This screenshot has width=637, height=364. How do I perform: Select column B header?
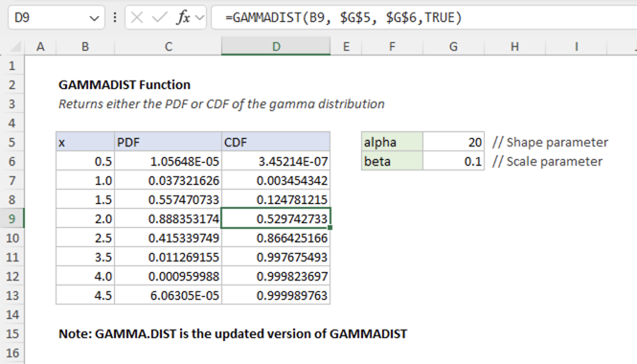(85, 47)
